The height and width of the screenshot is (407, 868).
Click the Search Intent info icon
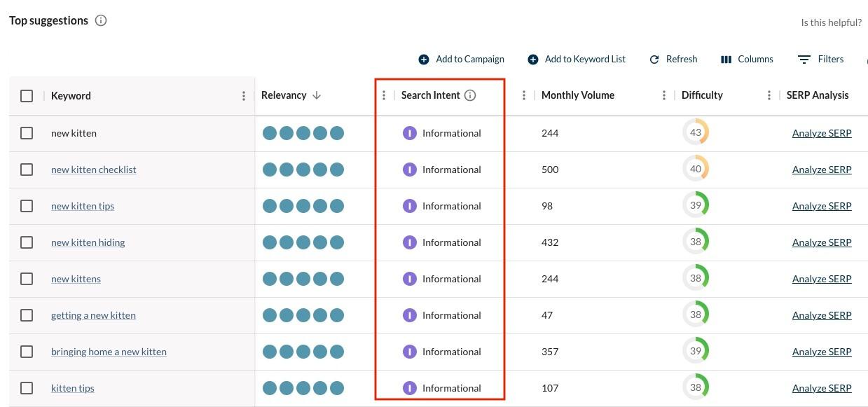[x=470, y=95]
